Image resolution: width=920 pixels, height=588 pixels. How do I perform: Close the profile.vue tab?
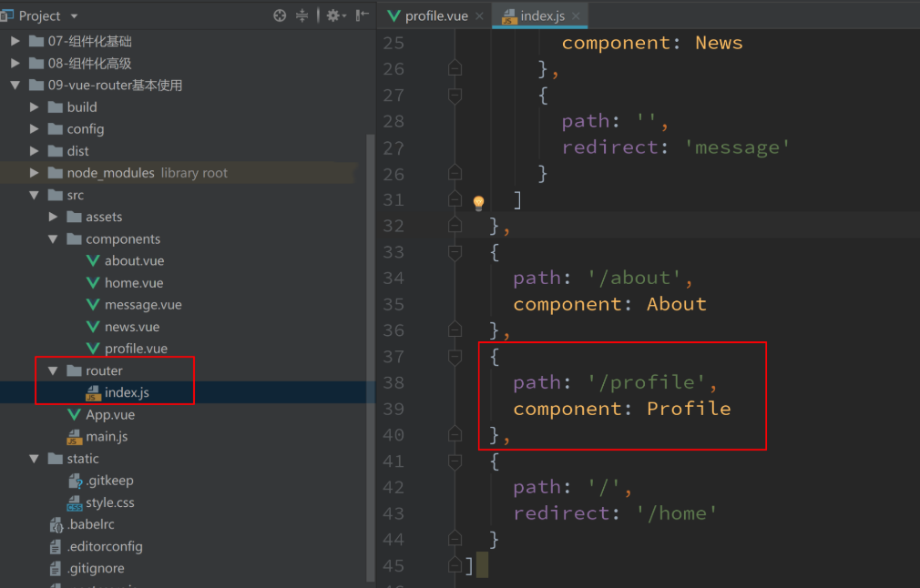(x=479, y=15)
